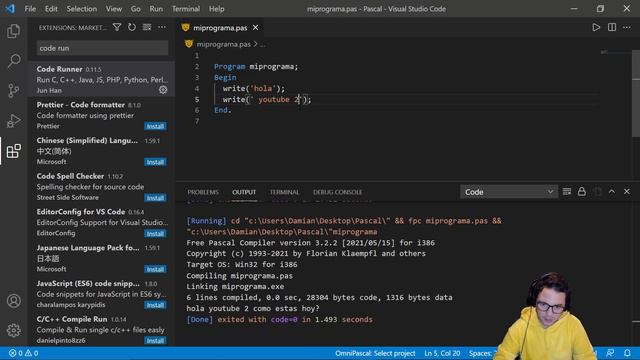Click the feedback icon in status bar

(610, 353)
